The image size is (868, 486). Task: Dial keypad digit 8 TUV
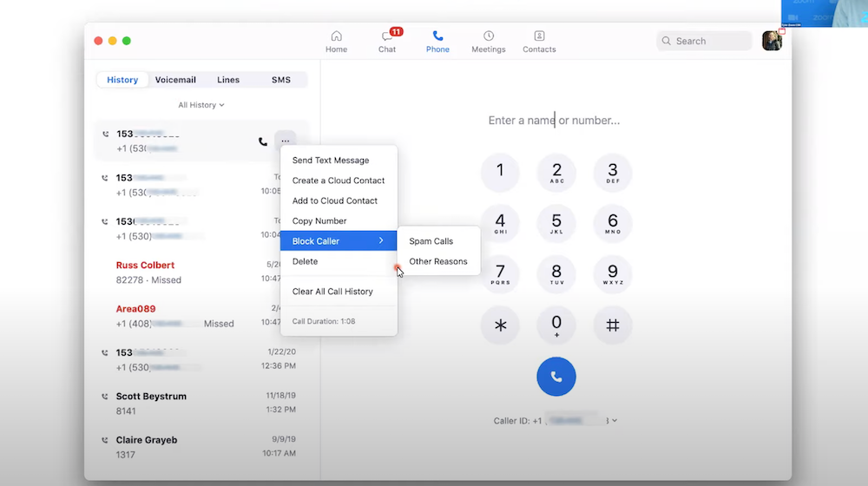pos(556,274)
